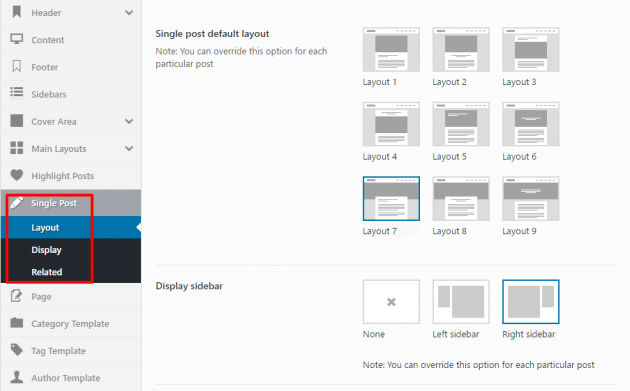630x391 pixels.
Task: Select the Layout 8 thumbnail
Action: click(461, 199)
